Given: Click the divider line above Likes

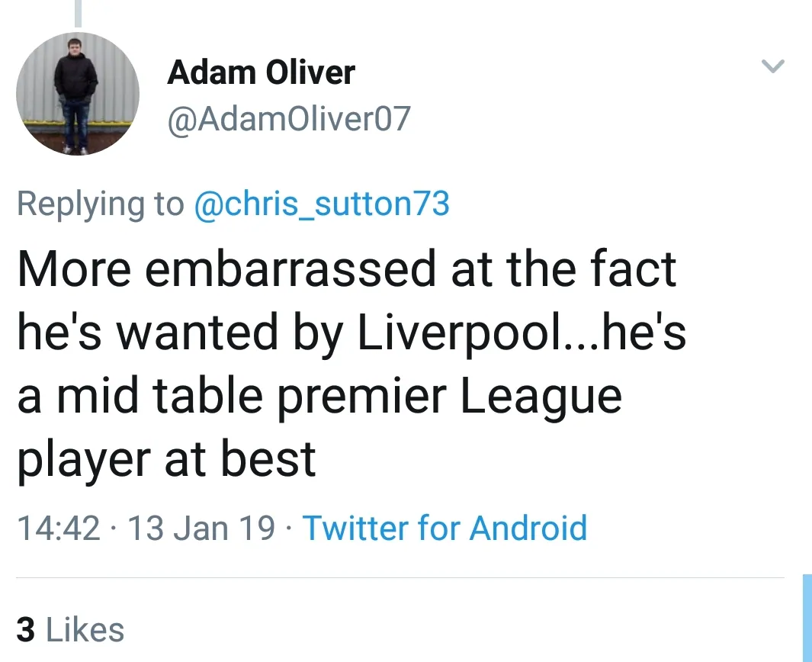Looking at the screenshot, I should tap(400, 578).
